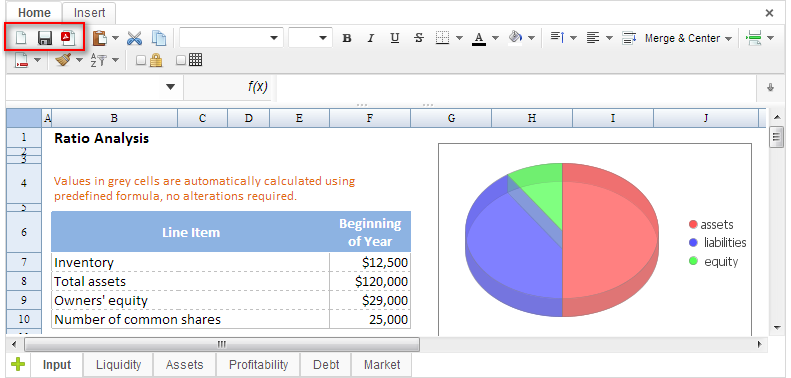The width and height of the screenshot is (791, 378).
Task: Click the formula input field
Action: coord(516,87)
